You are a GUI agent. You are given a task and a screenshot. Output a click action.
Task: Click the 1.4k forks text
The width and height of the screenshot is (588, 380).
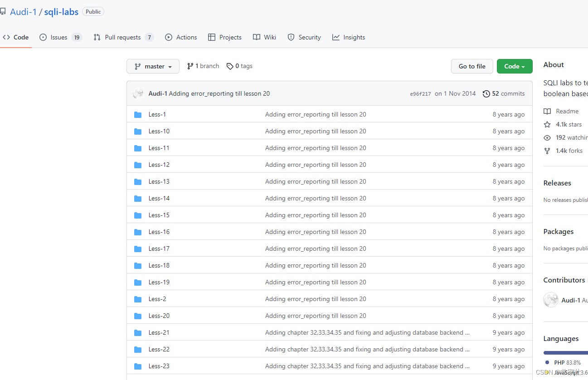tap(569, 151)
